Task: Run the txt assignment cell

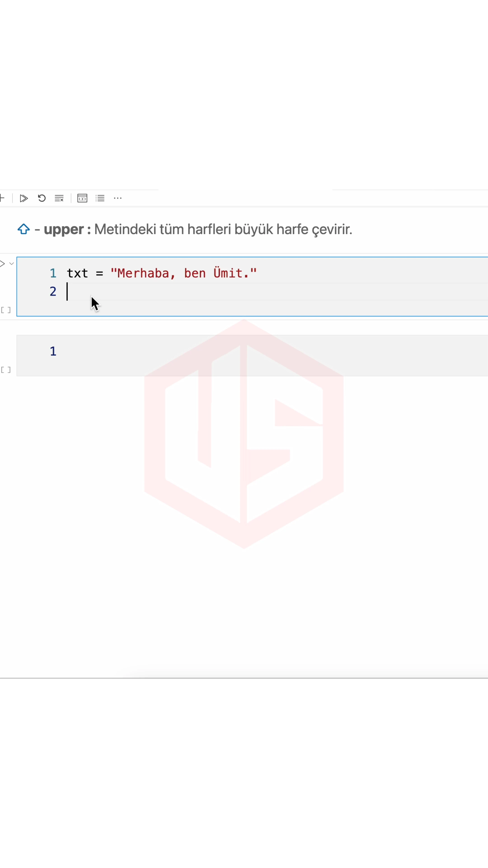Action: 2,264
